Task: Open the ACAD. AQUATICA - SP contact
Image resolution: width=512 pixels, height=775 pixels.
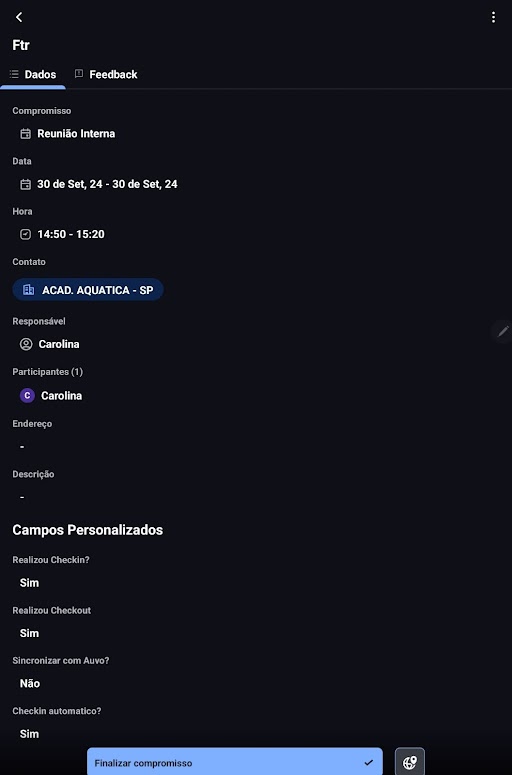Action: [88, 290]
